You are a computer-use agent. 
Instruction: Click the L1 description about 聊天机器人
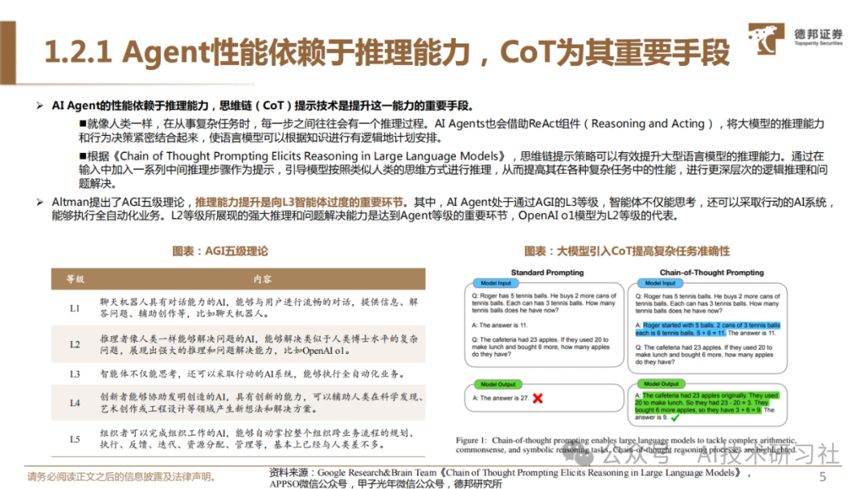coord(259,308)
